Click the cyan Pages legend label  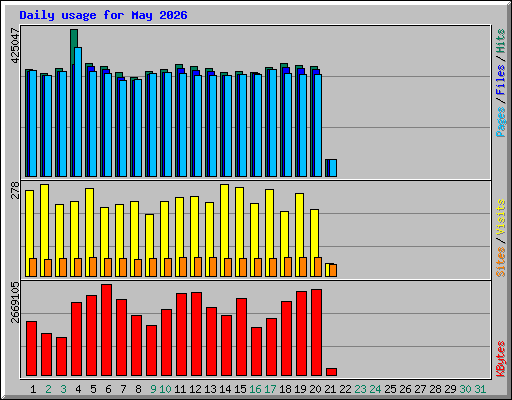501,122
